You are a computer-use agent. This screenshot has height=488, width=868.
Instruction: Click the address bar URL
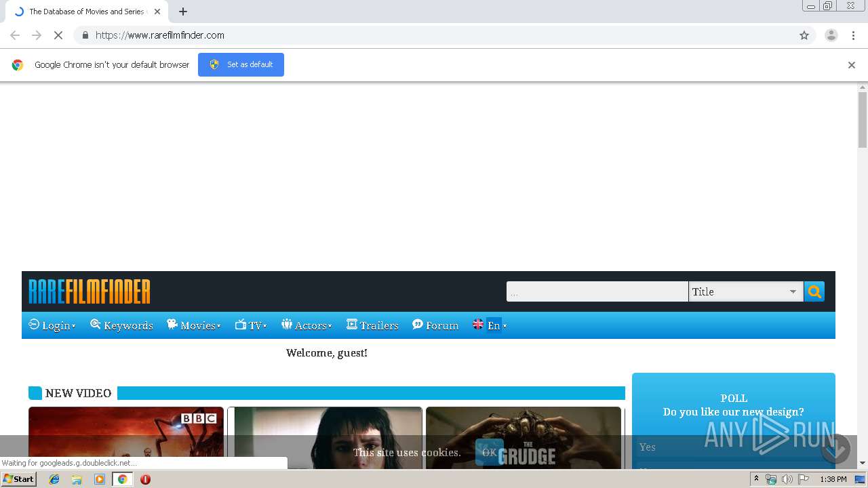160,35
